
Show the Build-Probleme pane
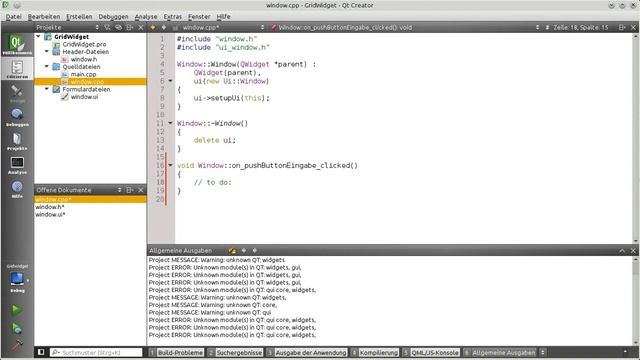(x=176, y=352)
